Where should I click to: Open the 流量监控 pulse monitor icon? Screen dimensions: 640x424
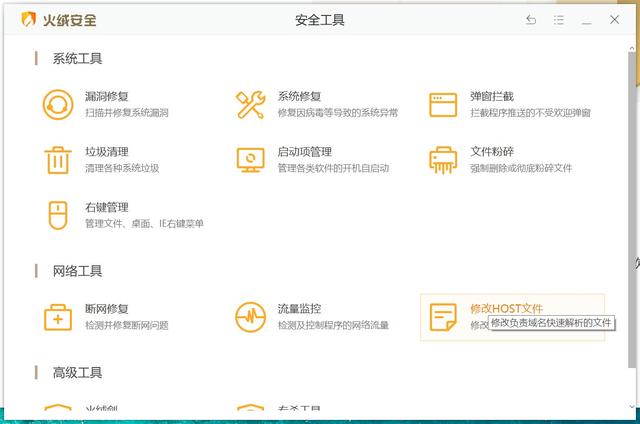click(250, 317)
